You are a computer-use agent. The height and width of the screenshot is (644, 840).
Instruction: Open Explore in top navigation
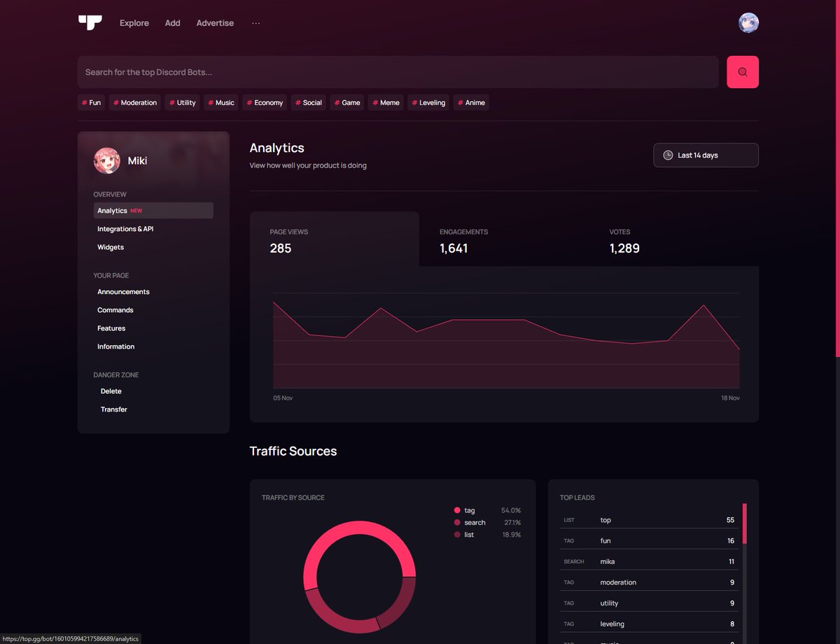[134, 23]
